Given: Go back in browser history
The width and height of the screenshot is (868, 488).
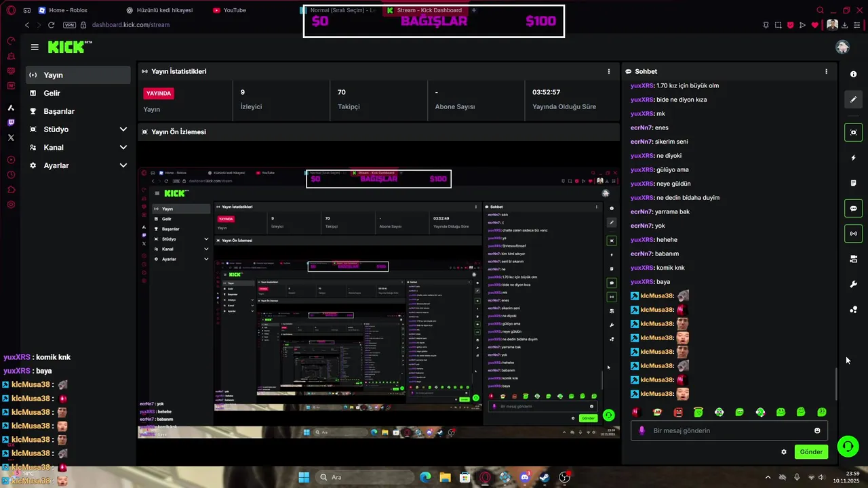Looking at the screenshot, I should (27, 25).
